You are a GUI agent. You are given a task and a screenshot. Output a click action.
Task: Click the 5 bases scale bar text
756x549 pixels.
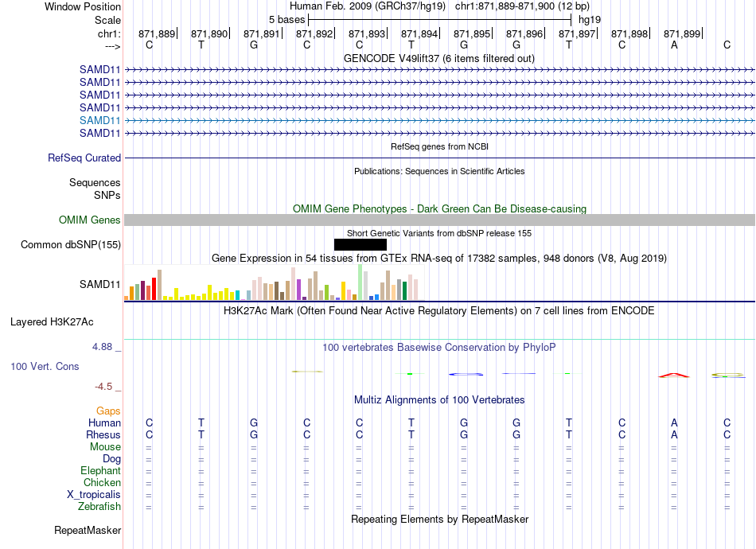click(x=286, y=20)
